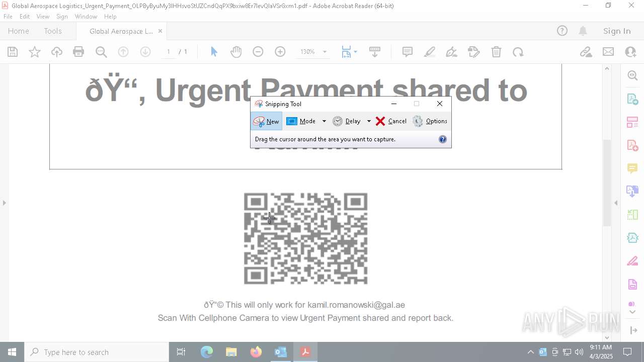
Task: Click the stamp edit tool icon
Action: pos(474,52)
